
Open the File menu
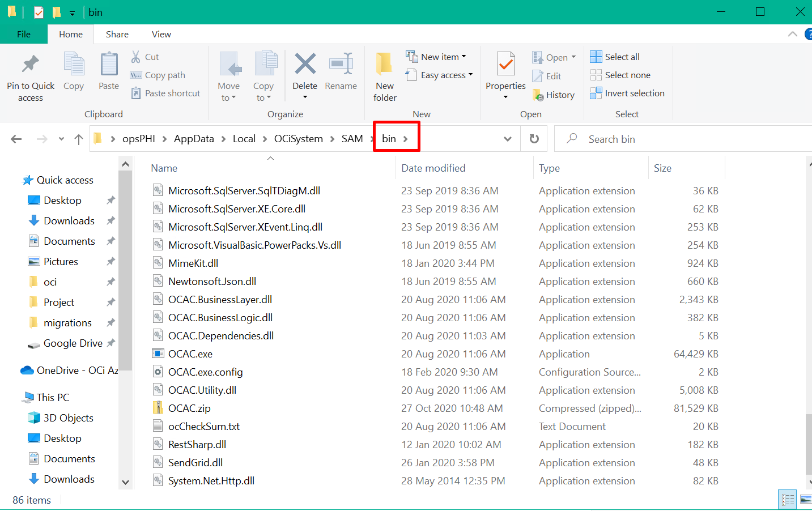click(24, 34)
